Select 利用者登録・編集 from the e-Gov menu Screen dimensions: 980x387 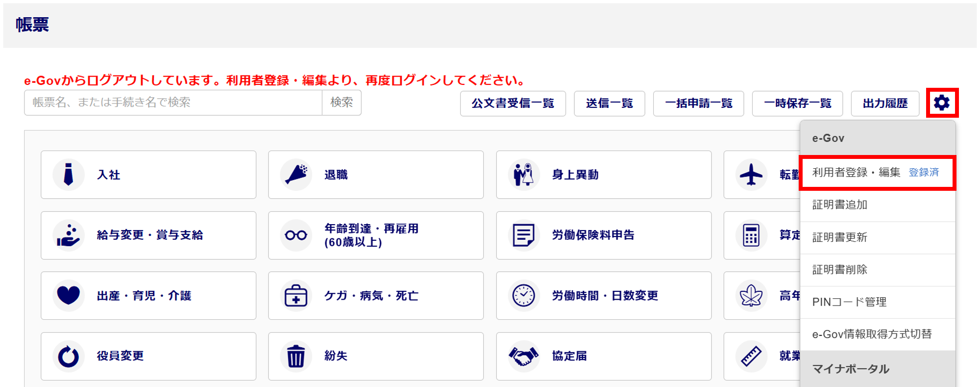point(856,173)
